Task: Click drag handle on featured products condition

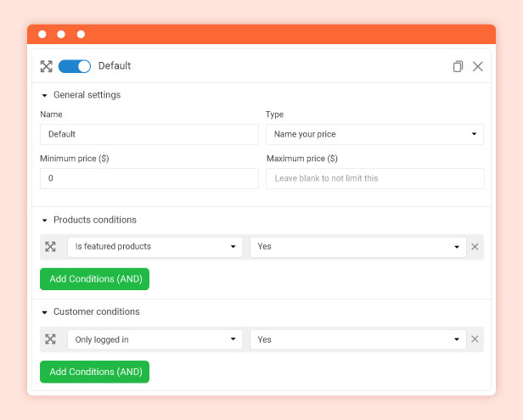Action: (x=50, y=247)
